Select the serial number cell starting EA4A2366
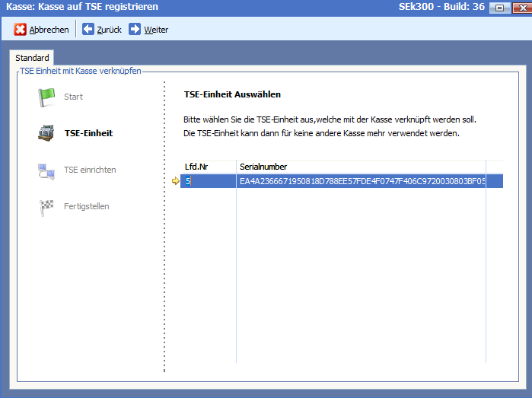Image resolution: width=532 pixels, height=398 pixels. [361, 181]
